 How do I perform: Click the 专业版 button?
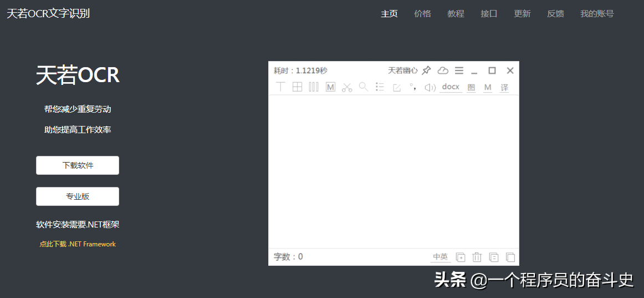78,196
